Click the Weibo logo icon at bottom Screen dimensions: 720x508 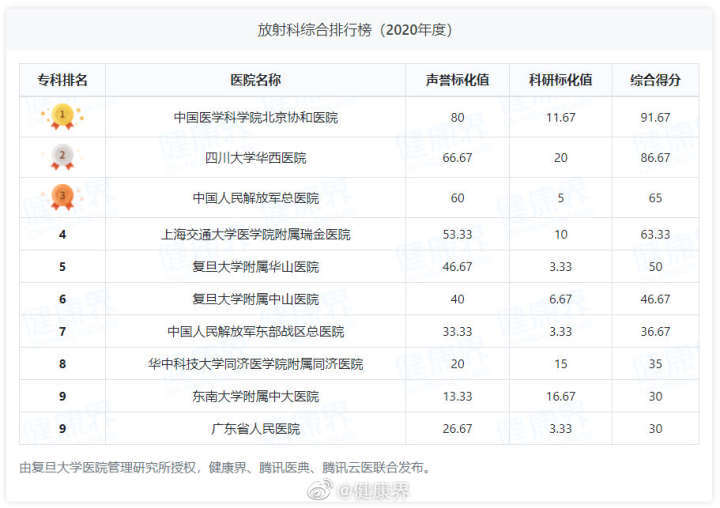pos(320,490)
